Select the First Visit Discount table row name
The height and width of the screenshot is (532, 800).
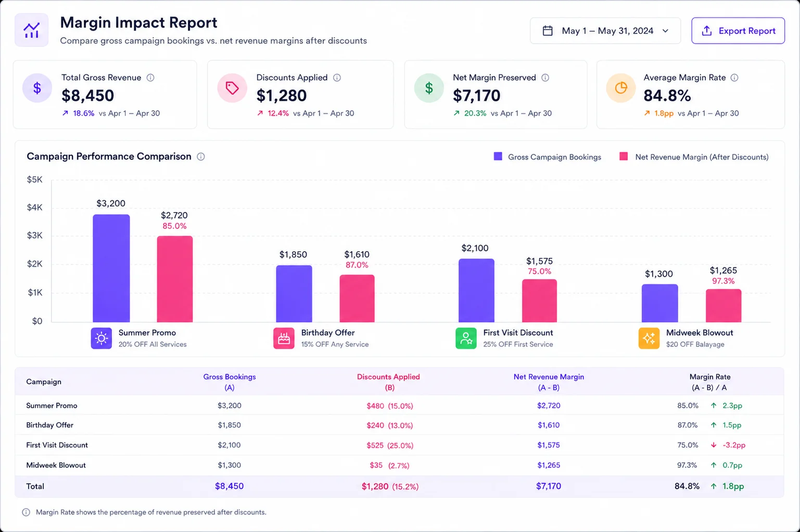57,445
